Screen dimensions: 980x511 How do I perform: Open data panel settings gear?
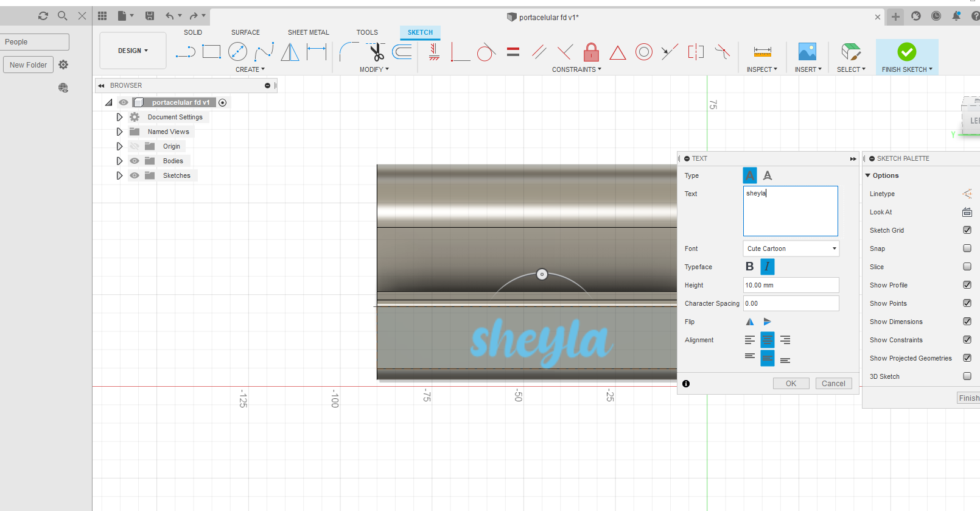pyautogui.click(x=63, y=65)
